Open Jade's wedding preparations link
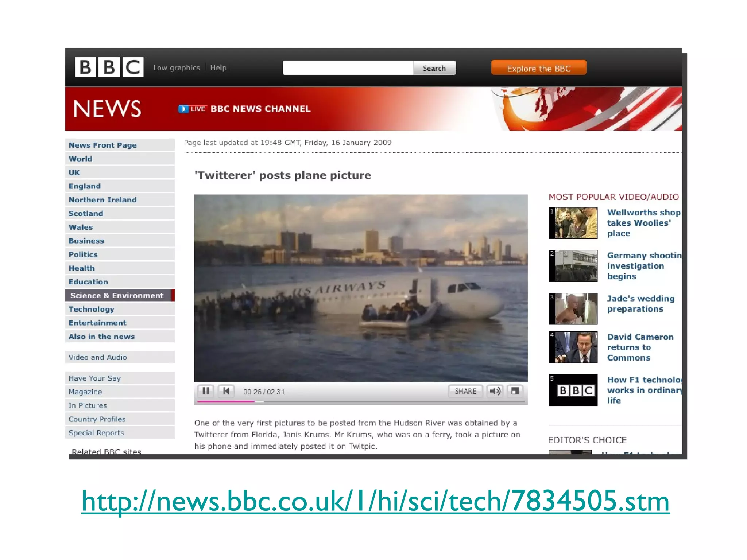The image size is (747, 560). (641, 304)
